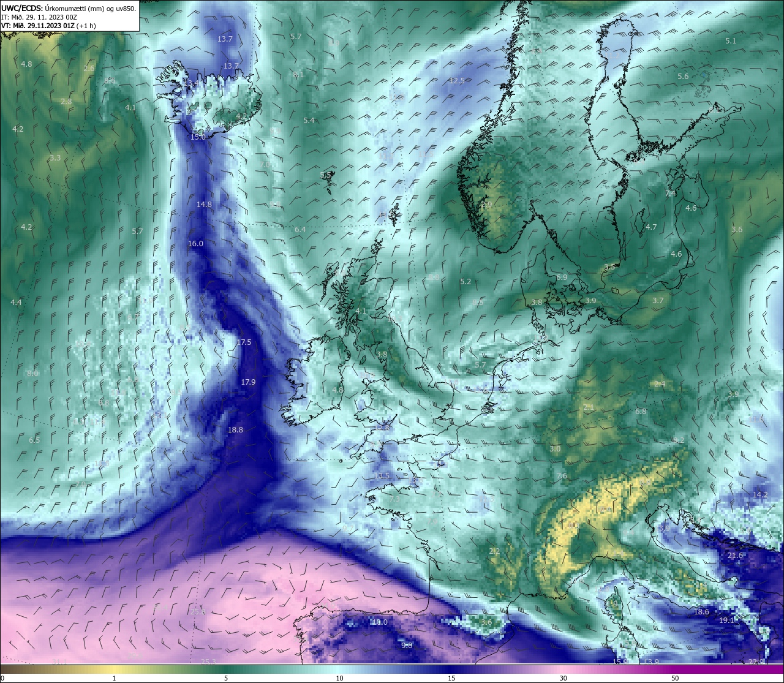Viewport: 784px width, 683px height.
Task: Click the 5.4 value label
Action: click(309, 121)
